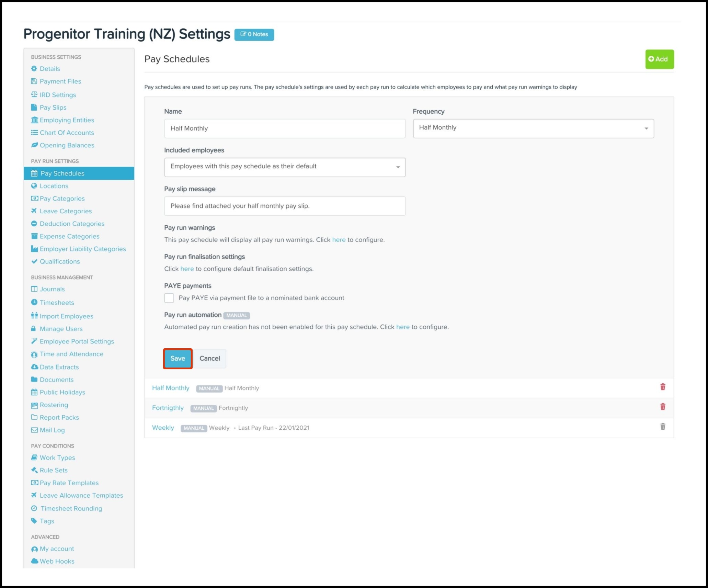
Task: Click the green Add button
Action: (x=659, y=59)
